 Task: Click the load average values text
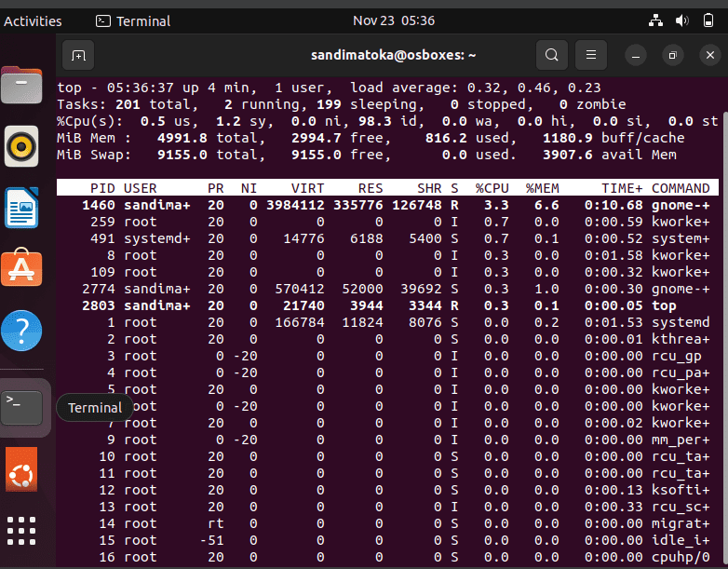(x=534, y=88)
